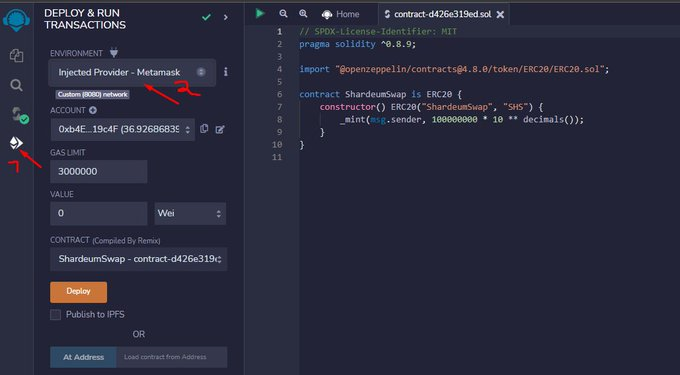Click line number 6 in the gutter
This screenshot has height=375, width=680.
tap(280, 94)
